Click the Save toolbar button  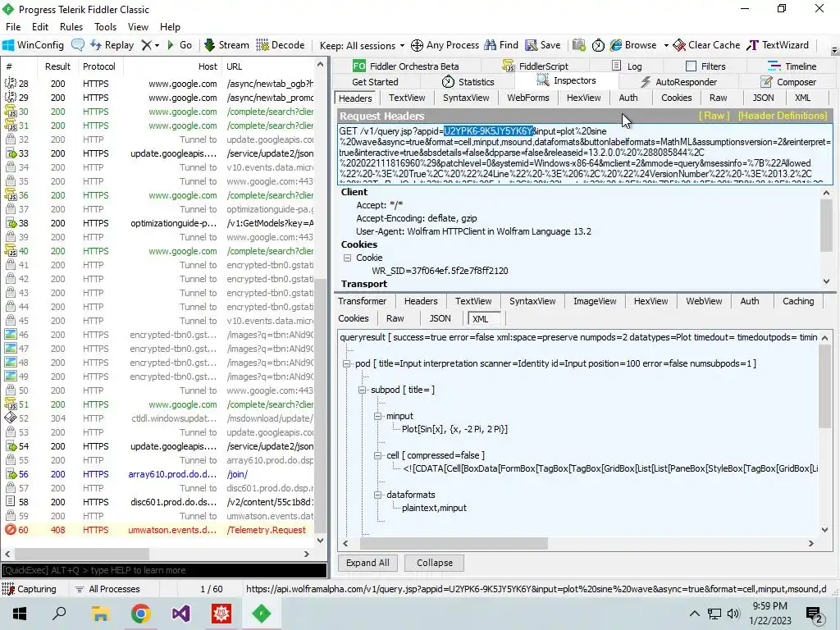pos(543,46)
